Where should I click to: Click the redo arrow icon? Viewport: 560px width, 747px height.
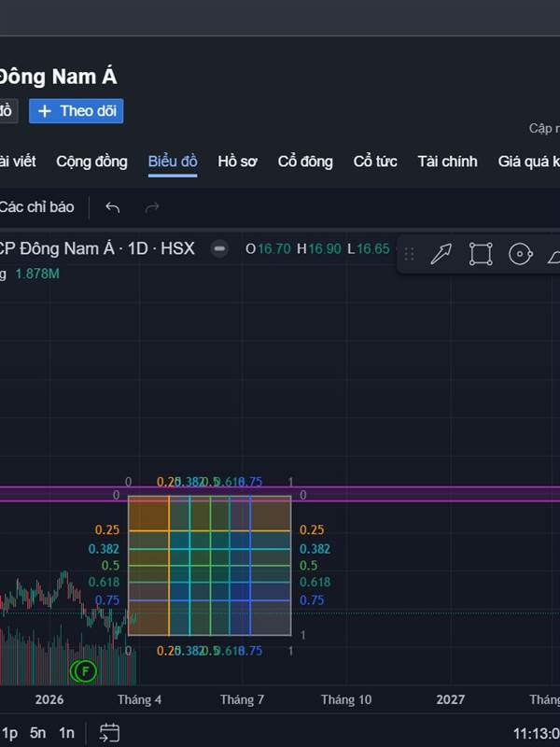tap(152, 207)
